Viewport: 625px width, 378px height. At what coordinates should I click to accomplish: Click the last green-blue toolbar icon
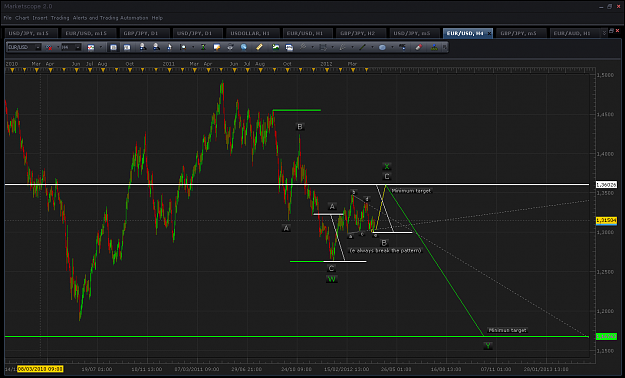pyautogui.click(x=434, y=47)
